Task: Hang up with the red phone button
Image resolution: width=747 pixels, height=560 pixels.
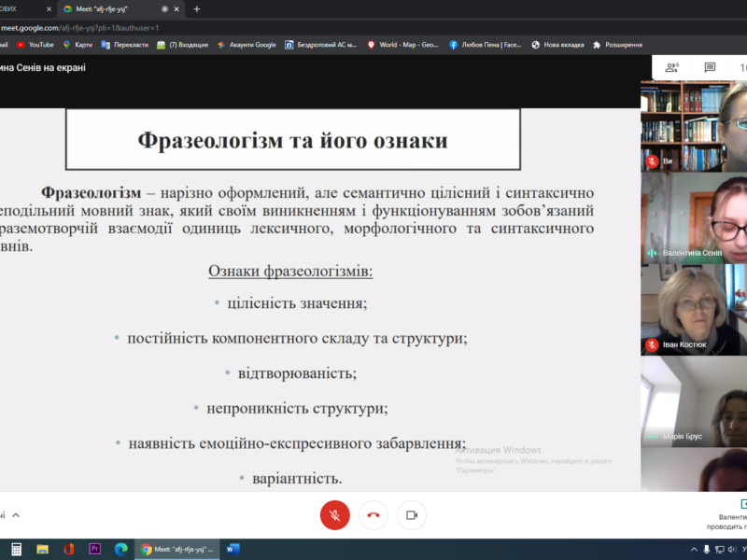Action: pyautogui.click(x=373, y=515)
